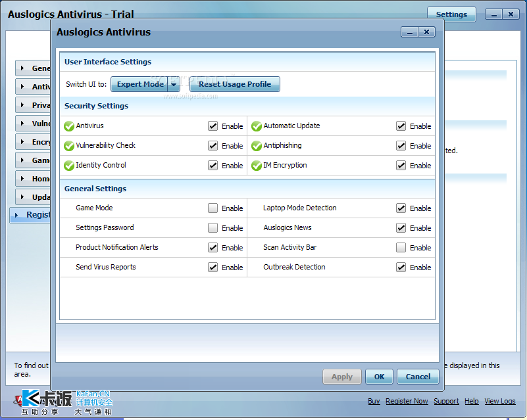Open the View Logs link

(x=500, y=401)
